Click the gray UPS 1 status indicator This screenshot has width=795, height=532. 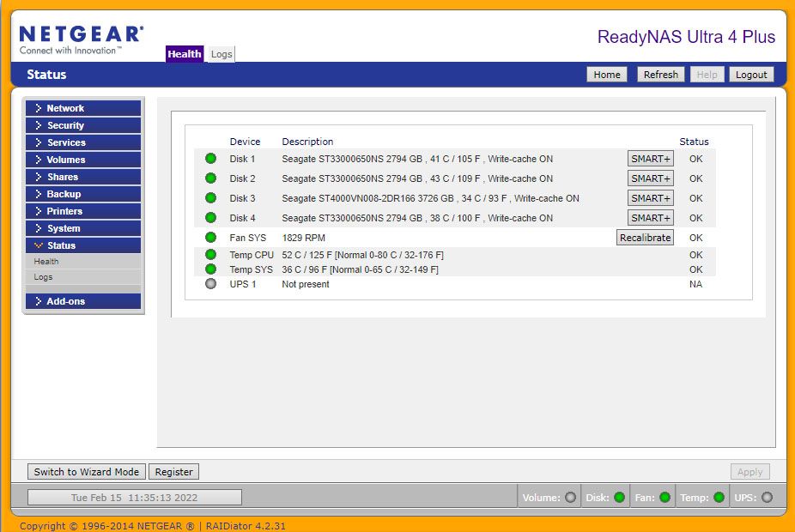tap(210, 284)
